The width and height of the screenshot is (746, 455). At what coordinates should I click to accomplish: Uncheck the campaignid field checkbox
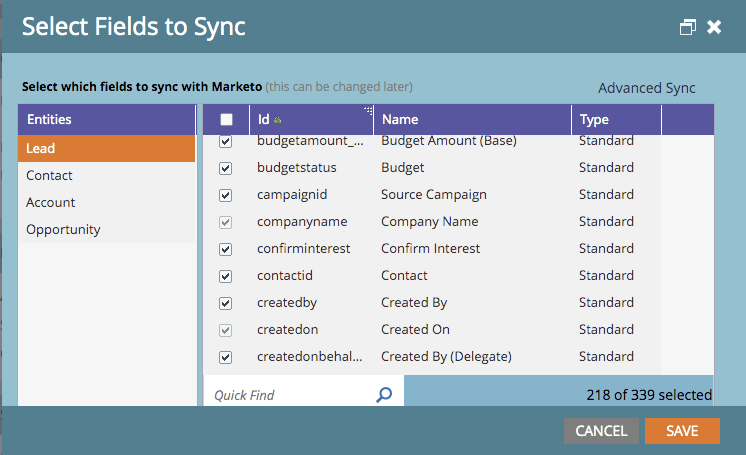(226, 195)
